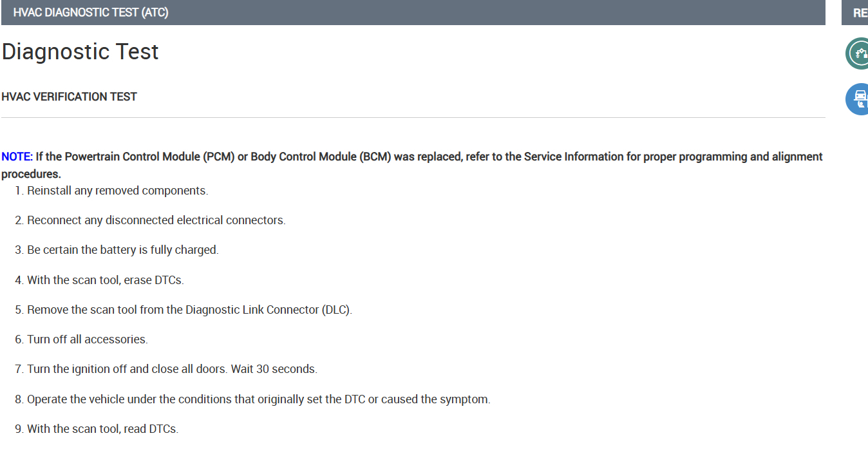
Task: Click the blue vehicle service icon
Action: click(x=858, y=99)
